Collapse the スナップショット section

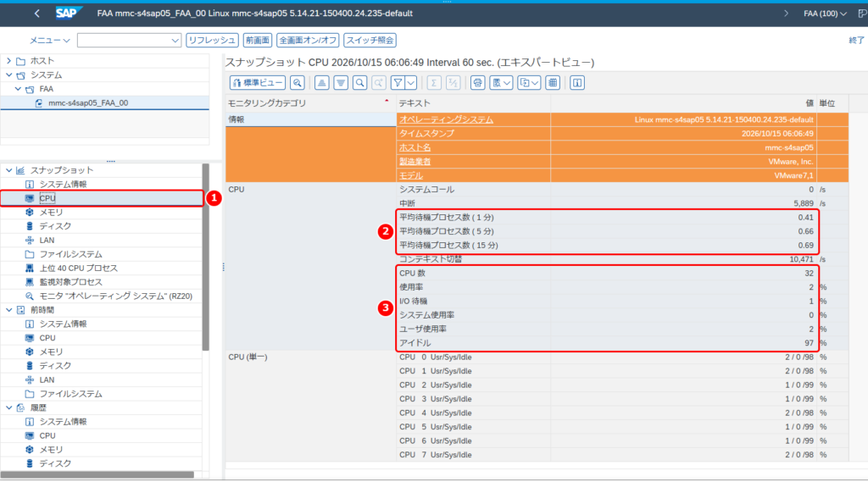8,170
